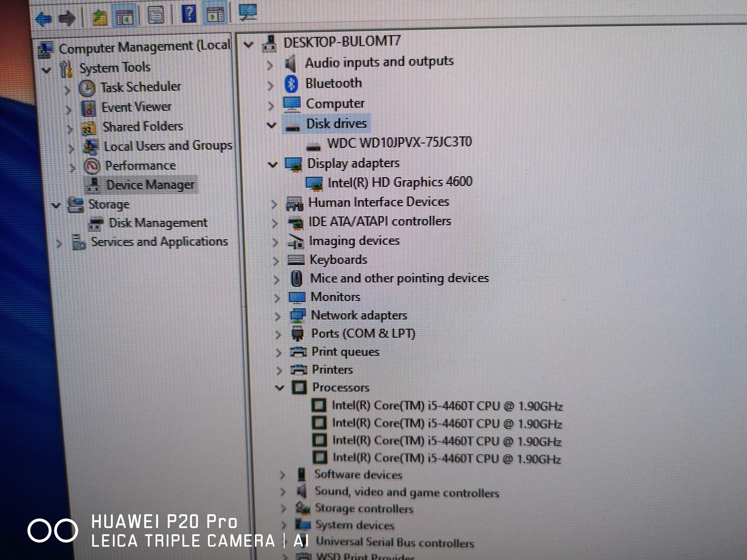
Task: Expand the Audio inputs and outputs category
Action: (x=270, y=63)
